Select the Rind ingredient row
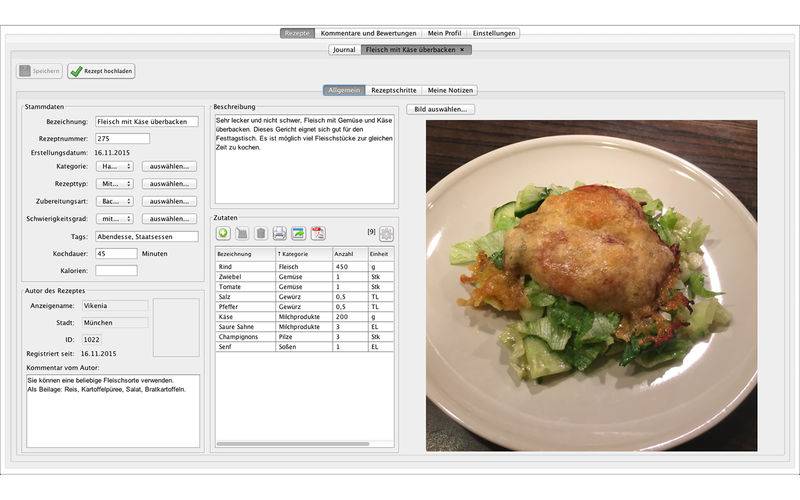This screenshot has height=500, width=800. click(x=305, y=266)
